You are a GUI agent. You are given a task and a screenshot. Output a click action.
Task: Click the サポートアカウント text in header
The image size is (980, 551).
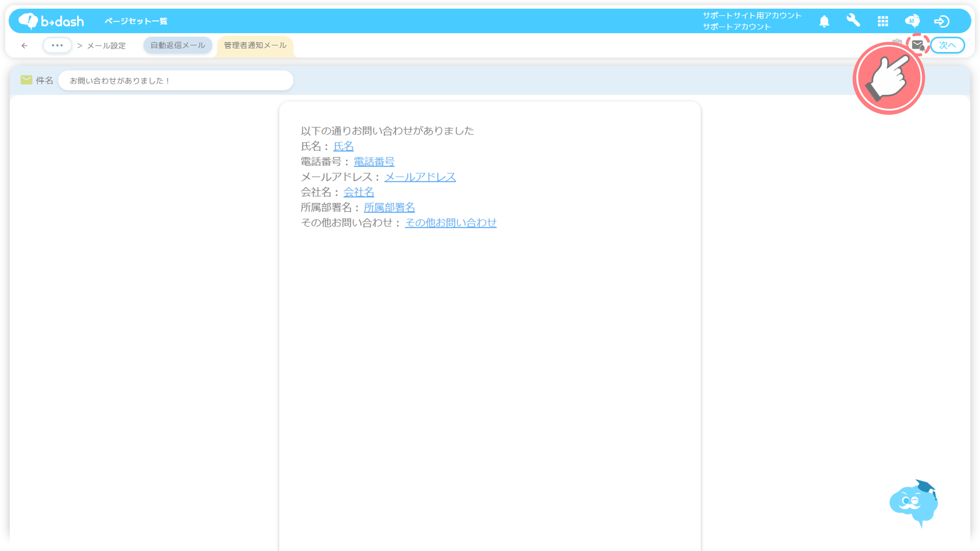(737, 26)
